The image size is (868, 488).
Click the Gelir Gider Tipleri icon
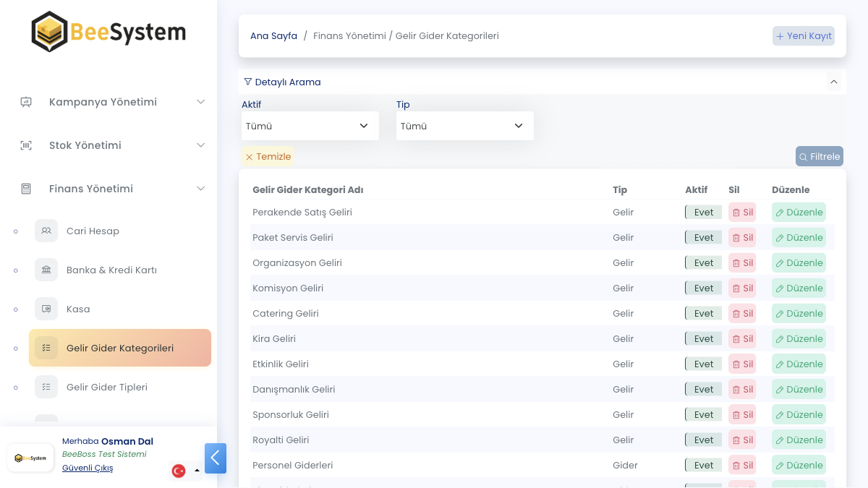(46, 387)
